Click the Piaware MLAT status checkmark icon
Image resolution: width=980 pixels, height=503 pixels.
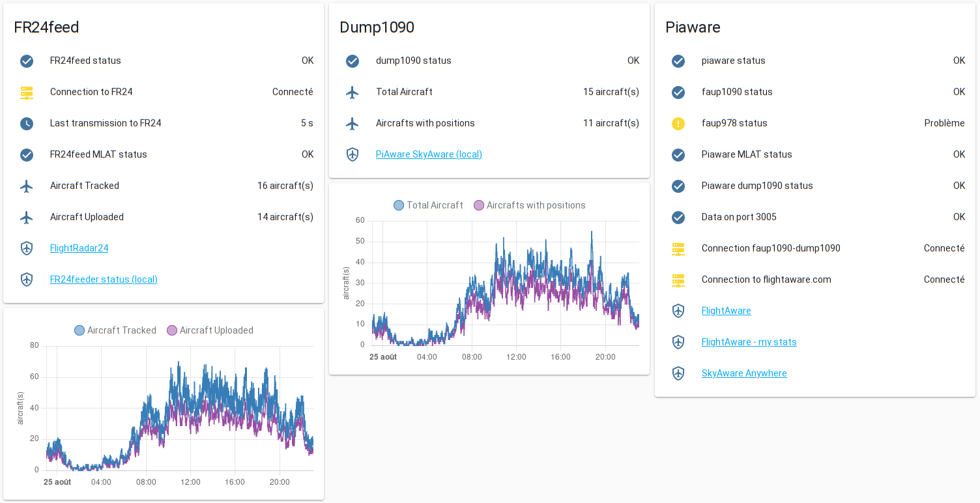tap(678, 154)
